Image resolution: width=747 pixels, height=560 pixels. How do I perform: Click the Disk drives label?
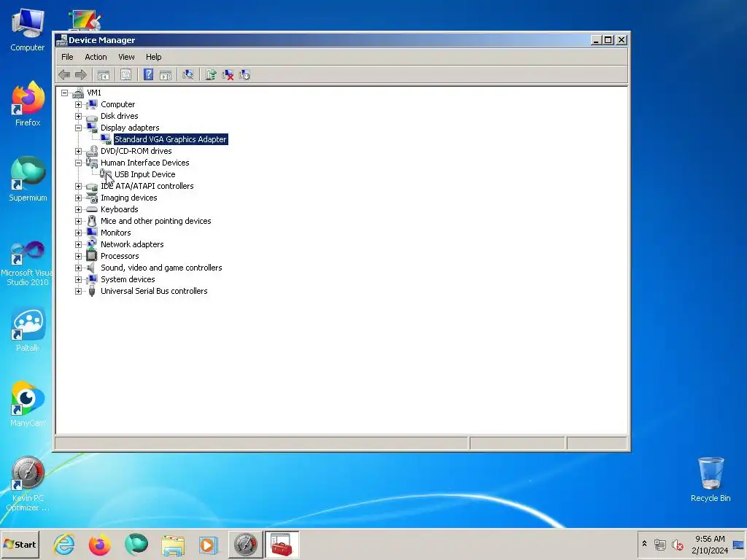[119, 116]
